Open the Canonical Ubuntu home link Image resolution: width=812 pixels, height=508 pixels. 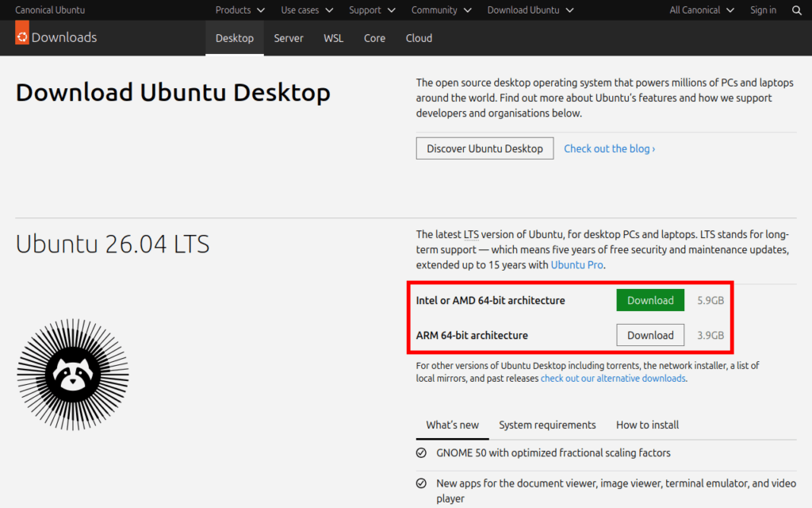(x=50, y=10)
